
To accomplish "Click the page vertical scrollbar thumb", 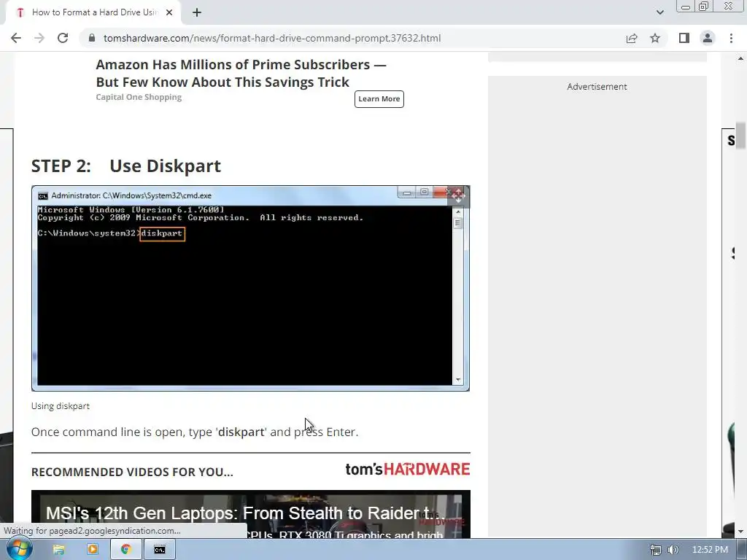I will coord(740,136).
